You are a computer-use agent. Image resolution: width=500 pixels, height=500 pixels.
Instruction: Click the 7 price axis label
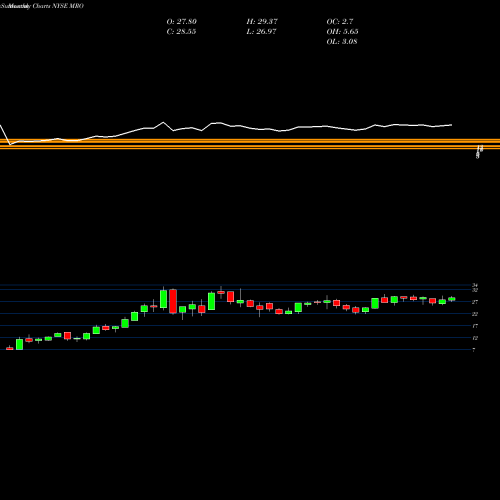[x=474, y=350]
